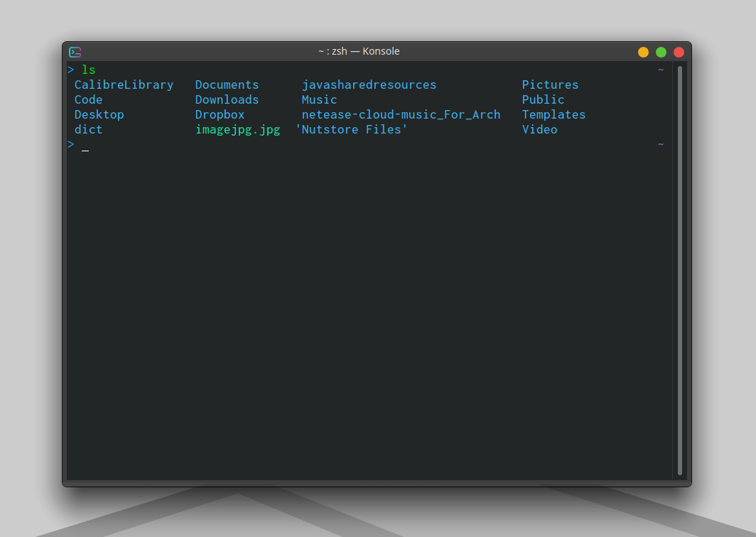Click the Desktop directory name
The image size is (756, 537).
99,115
